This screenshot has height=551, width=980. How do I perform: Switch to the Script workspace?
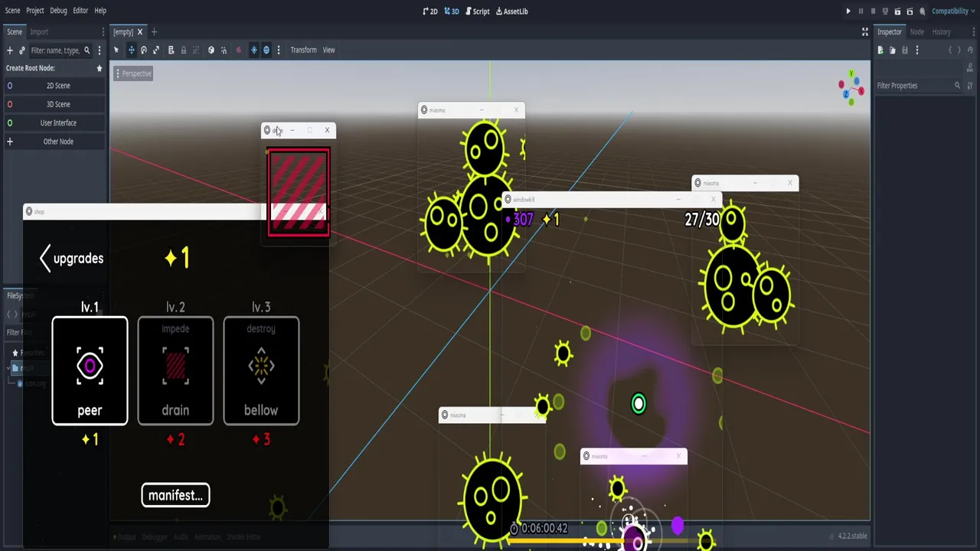coord(477,11)
